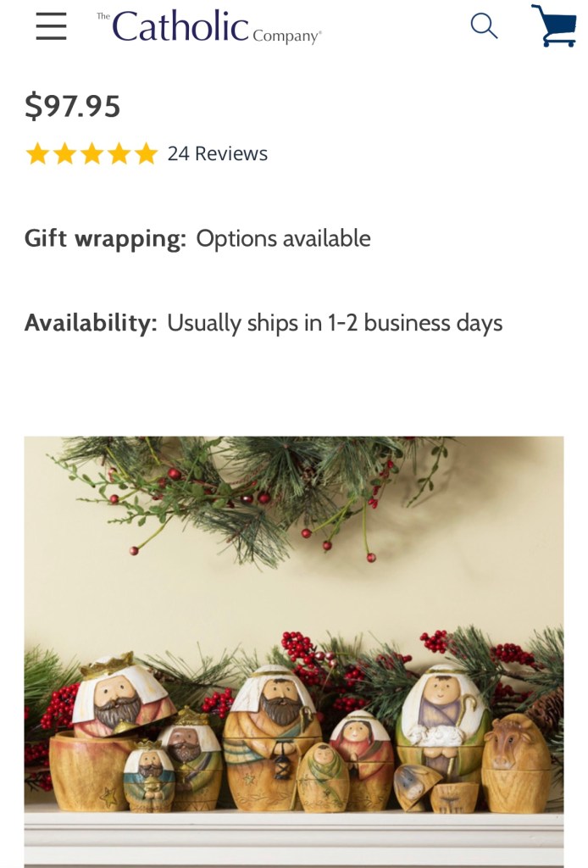Tap the magnifying glass search icon
Image resolution: width=588 pixels, height=868 pixels.
click(484, 26)
